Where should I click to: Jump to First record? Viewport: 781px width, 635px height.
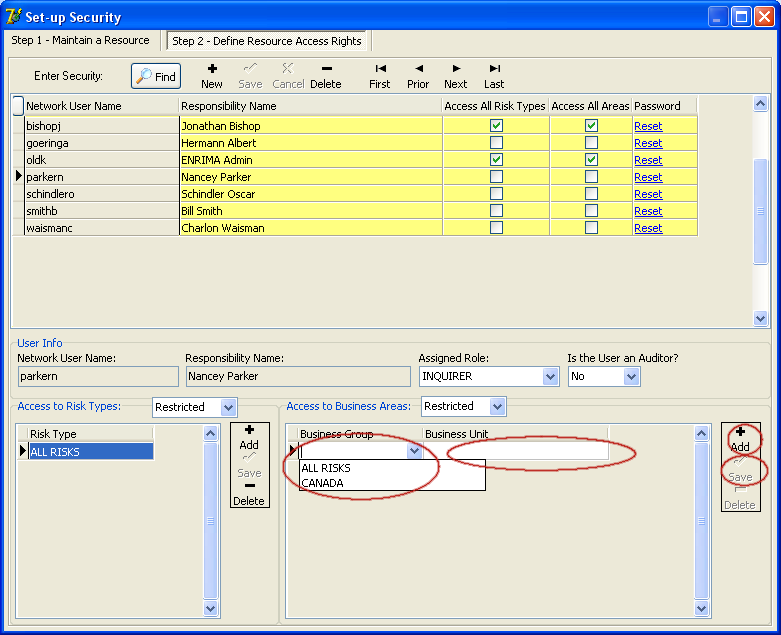380,75
